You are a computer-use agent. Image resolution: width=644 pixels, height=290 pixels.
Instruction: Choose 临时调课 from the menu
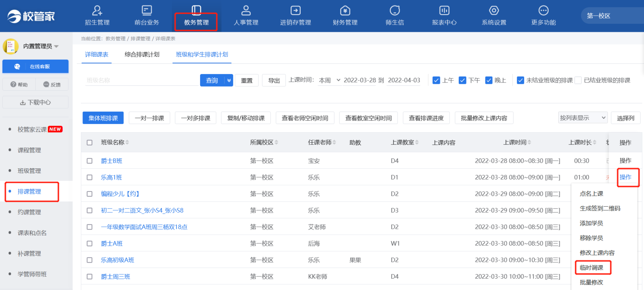tap(591, 268)
